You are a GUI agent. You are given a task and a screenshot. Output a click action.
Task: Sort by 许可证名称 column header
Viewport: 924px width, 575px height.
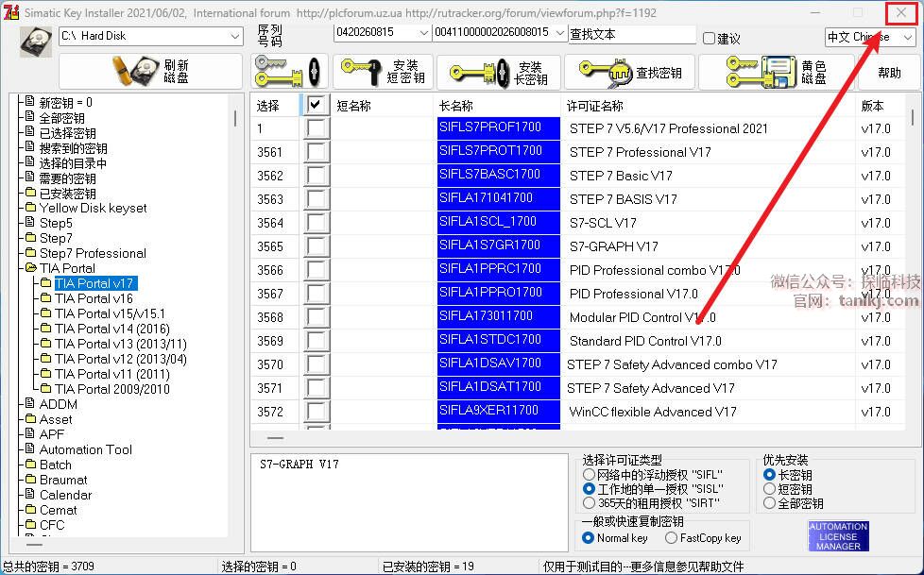coord(709,106)
